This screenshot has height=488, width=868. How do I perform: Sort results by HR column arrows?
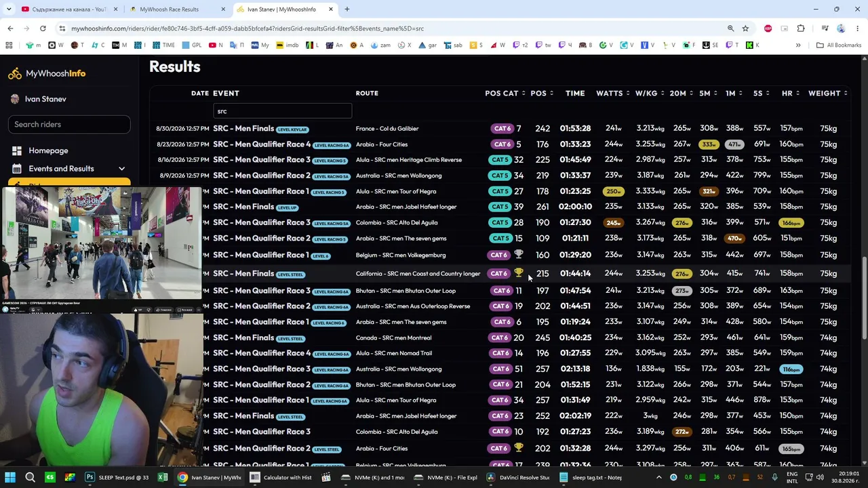(x=797, y=93)
